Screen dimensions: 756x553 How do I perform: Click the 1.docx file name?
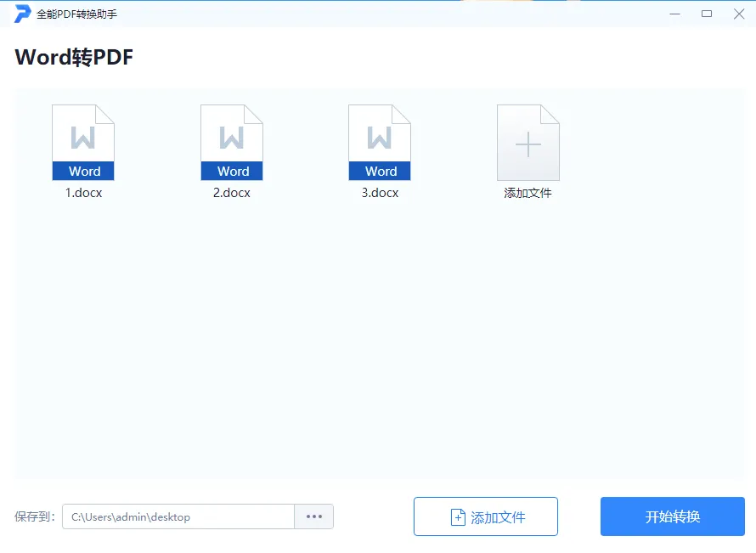tap(83, 193)
